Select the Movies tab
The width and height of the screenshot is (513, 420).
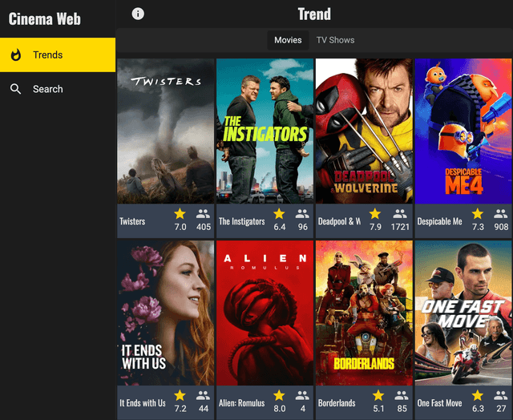click(x=288, y=40)
